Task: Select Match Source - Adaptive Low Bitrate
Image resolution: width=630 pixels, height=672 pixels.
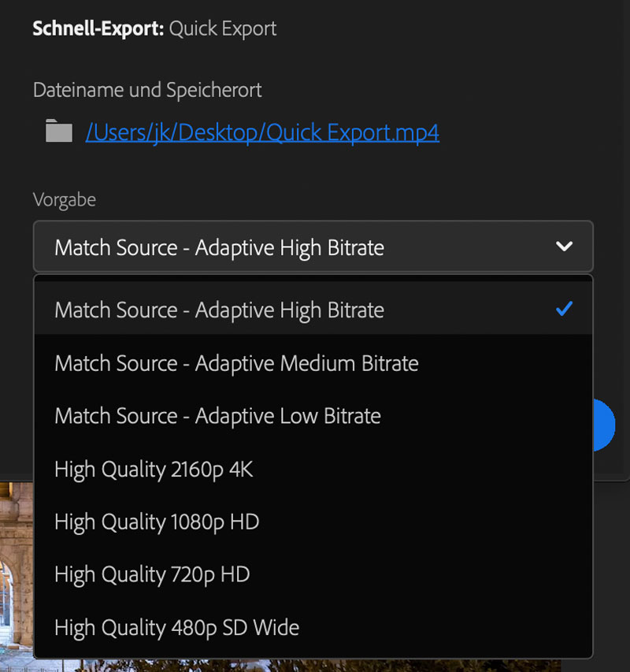Action: click(217, 416)
